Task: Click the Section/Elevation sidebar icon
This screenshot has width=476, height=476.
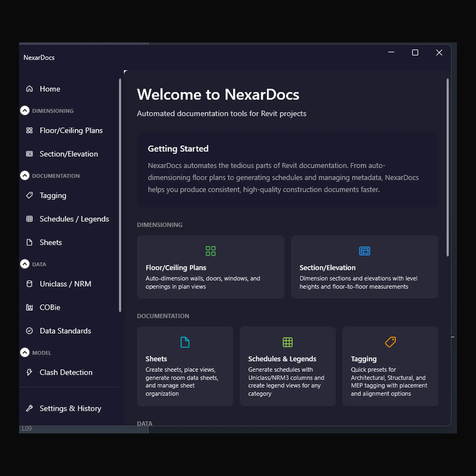Action: click(x=29, y=154)
